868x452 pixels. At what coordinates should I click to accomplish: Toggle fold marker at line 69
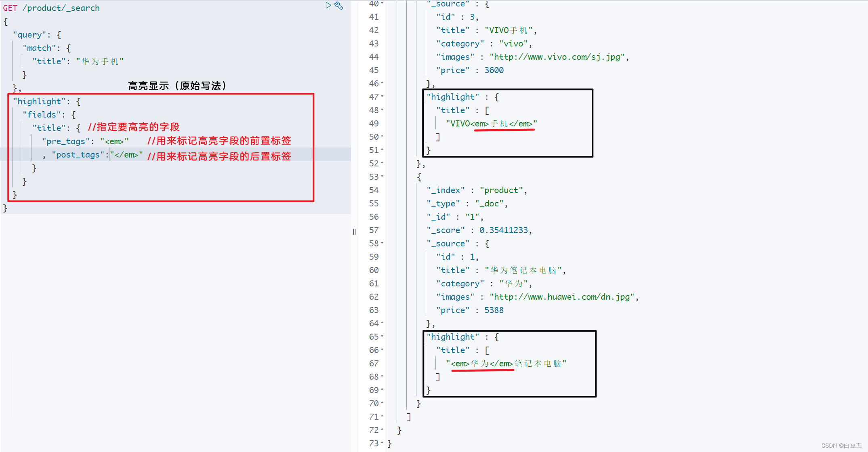[x=382, y=390]
